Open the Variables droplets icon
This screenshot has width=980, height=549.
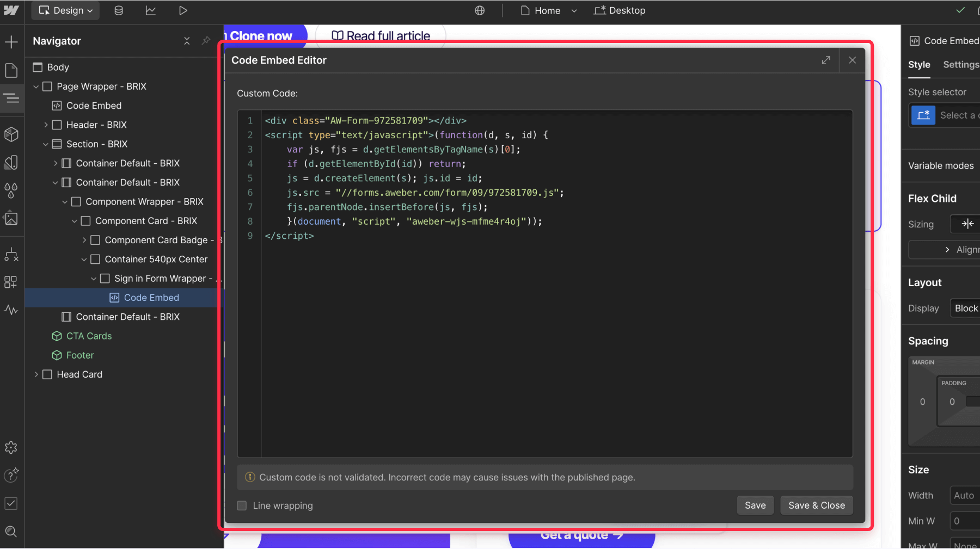point(11,190)
